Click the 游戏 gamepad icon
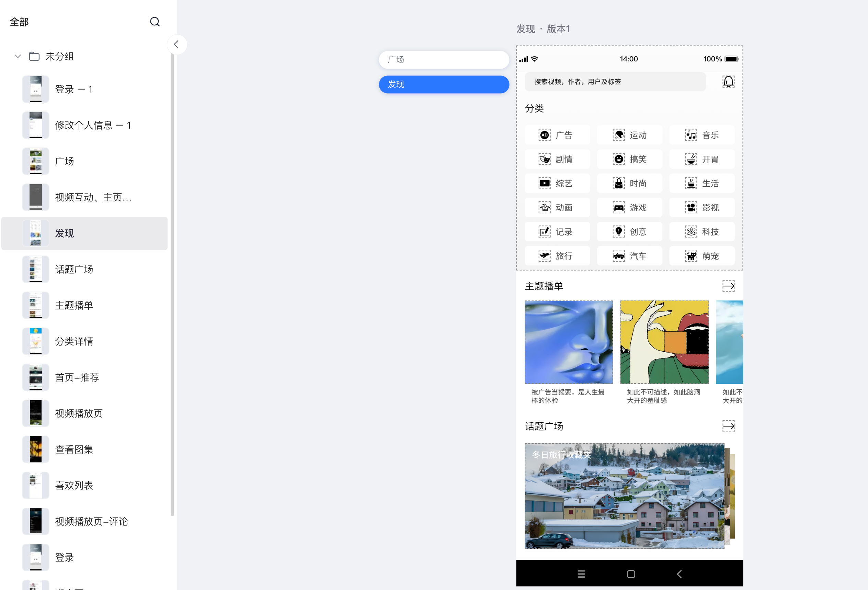The width and height of the screenshot is (868, 590). click(x=618, y=208)
